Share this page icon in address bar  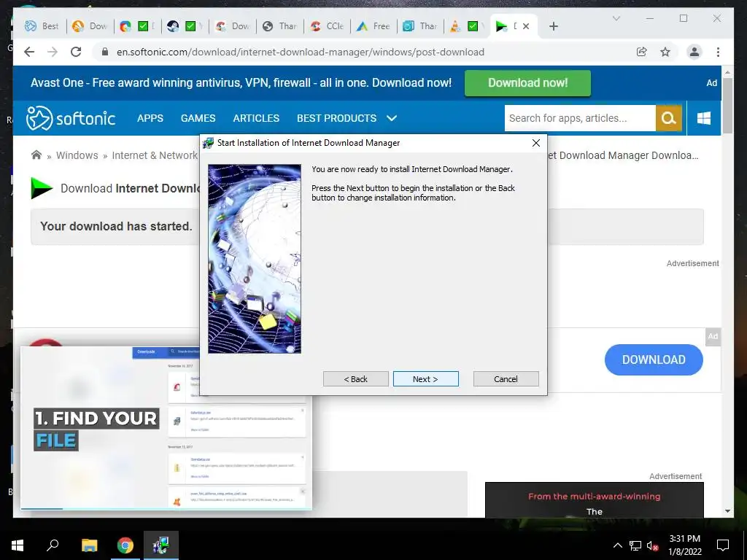point(642,52)
